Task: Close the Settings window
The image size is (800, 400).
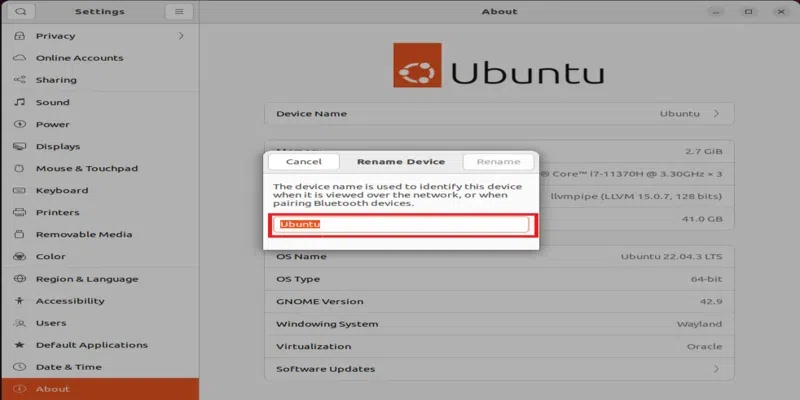Action: click(x=781, y=11)
